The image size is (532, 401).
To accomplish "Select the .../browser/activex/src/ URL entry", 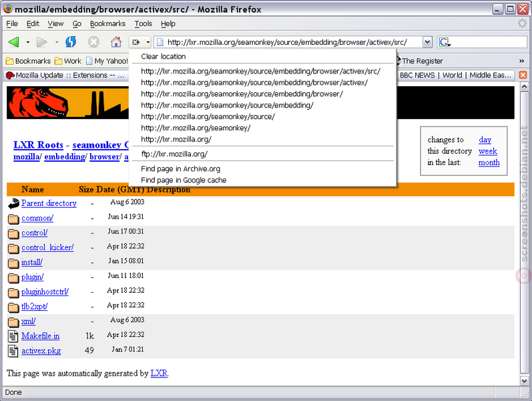I will [x=262, y=72].
